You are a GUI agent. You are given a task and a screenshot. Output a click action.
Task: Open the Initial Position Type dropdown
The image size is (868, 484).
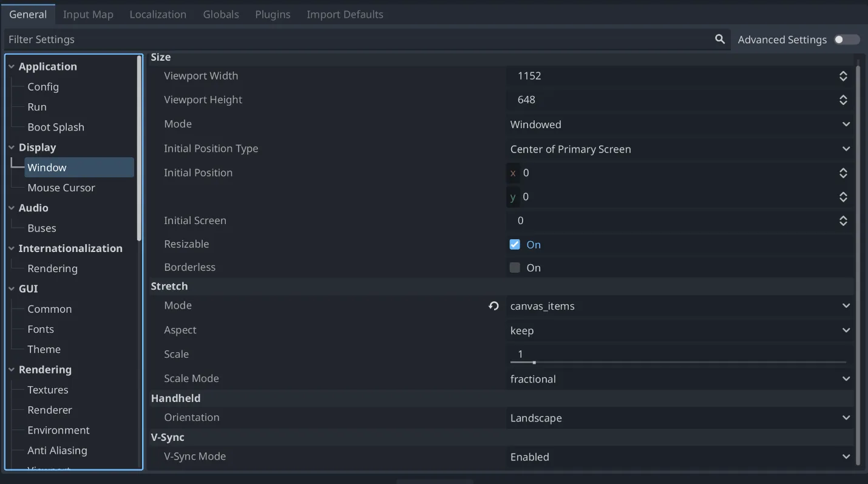[679, 149]
